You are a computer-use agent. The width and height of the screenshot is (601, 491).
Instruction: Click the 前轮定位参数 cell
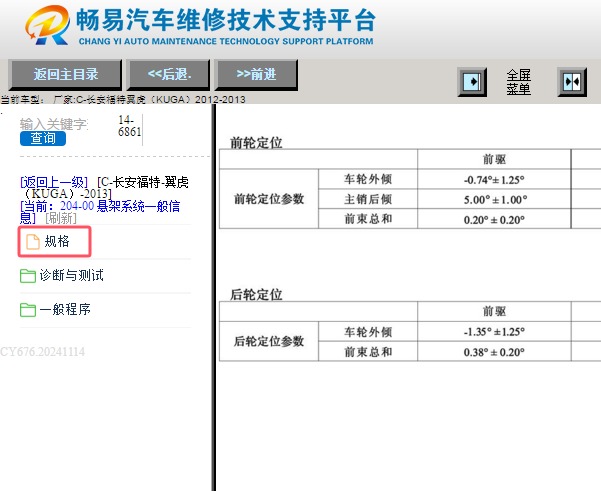click(269, 199)
